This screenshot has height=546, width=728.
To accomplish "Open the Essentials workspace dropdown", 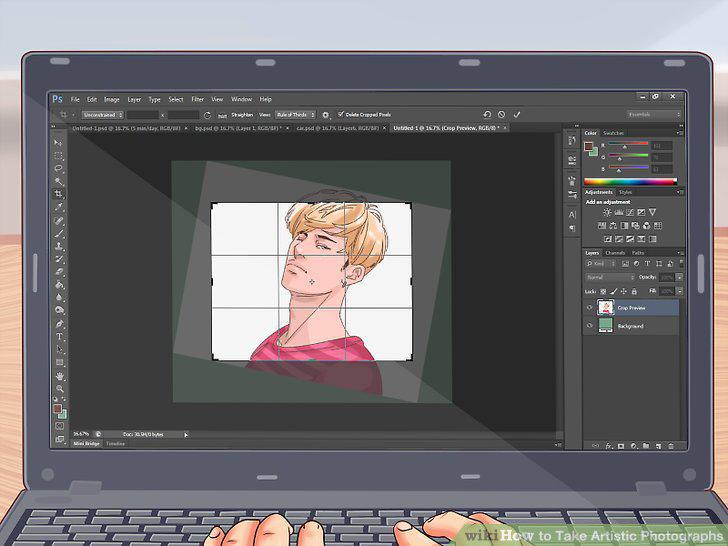I will click(654, 114).
